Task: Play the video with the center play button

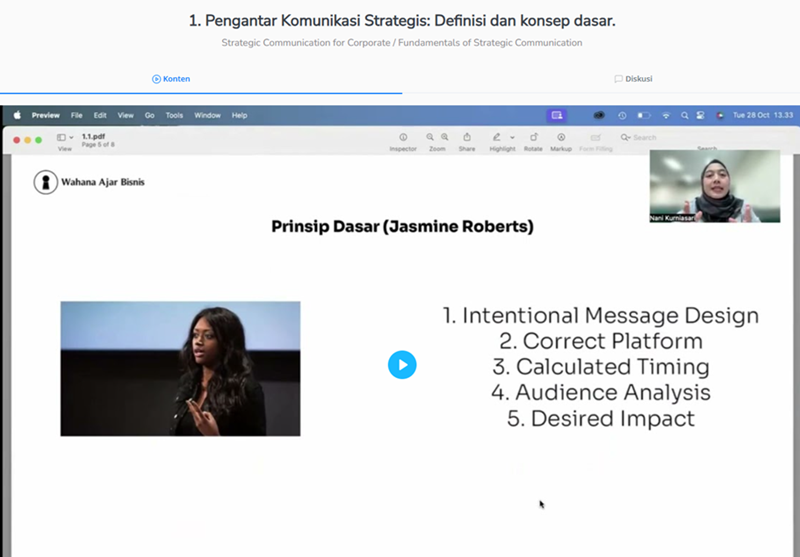Action: tap(402, 365)
